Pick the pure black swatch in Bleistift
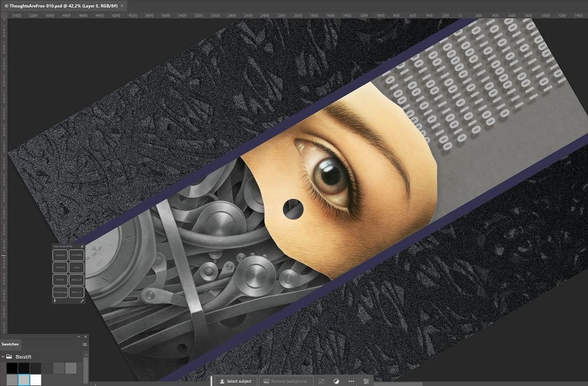 pos(12,368)
